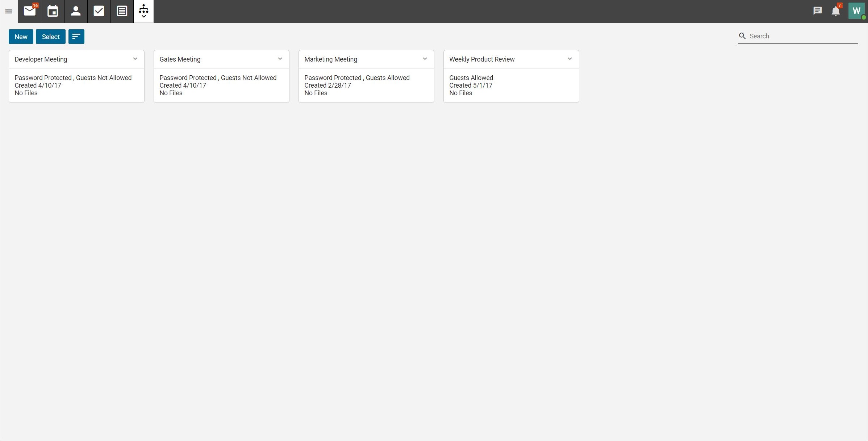The width and height of the screenshot is (868, 441).
Task: Enable password protection on Weekly Product Review
Action: click(570, 59)
